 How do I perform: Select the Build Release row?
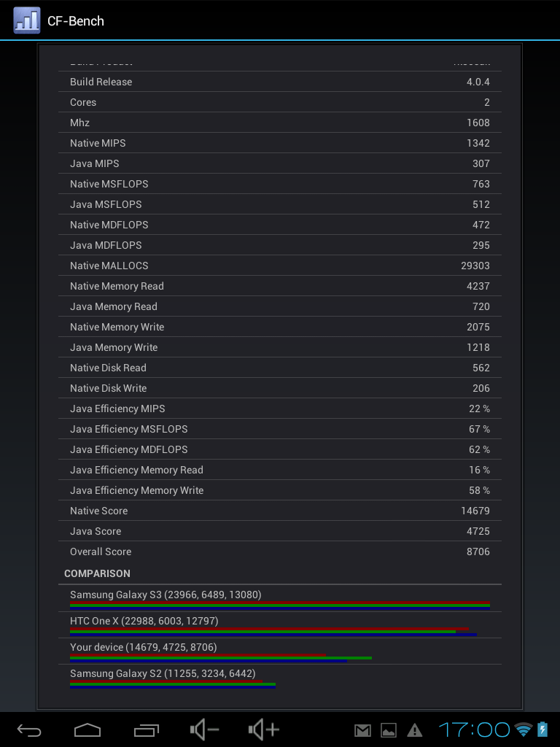pyautogui.click(x=280, y=82)
